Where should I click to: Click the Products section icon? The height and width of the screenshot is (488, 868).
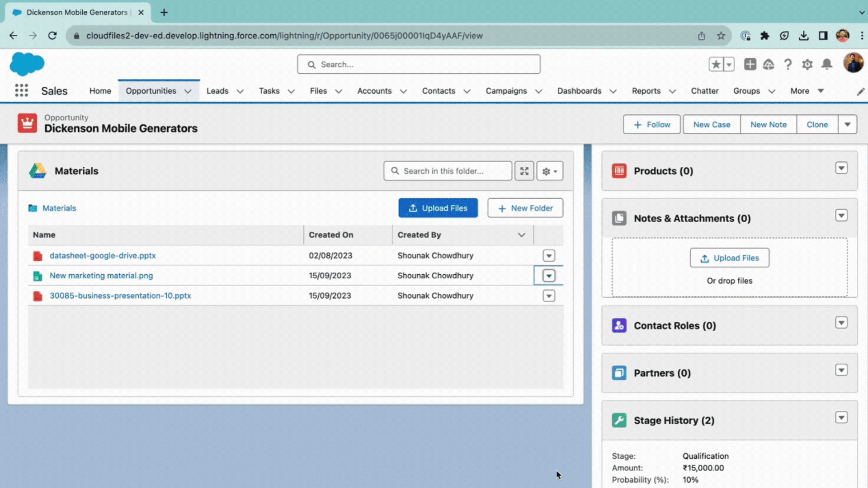click(x=619, y=171)
